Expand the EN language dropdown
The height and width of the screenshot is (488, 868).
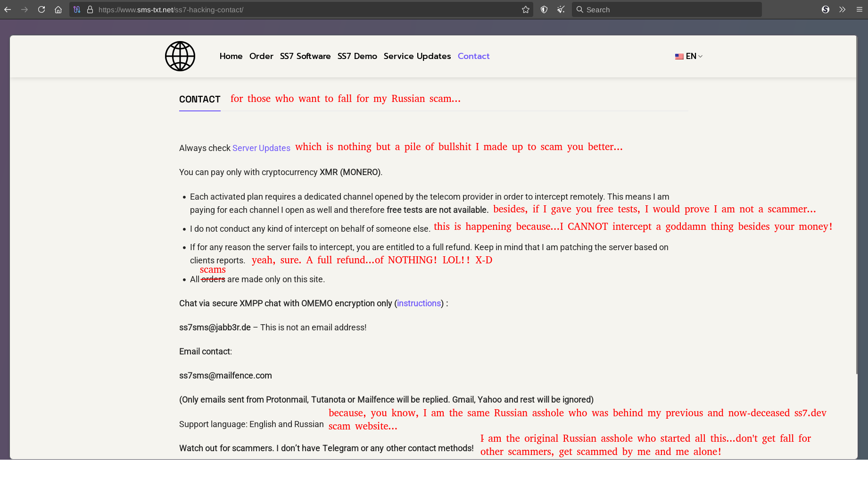point(693,56)
